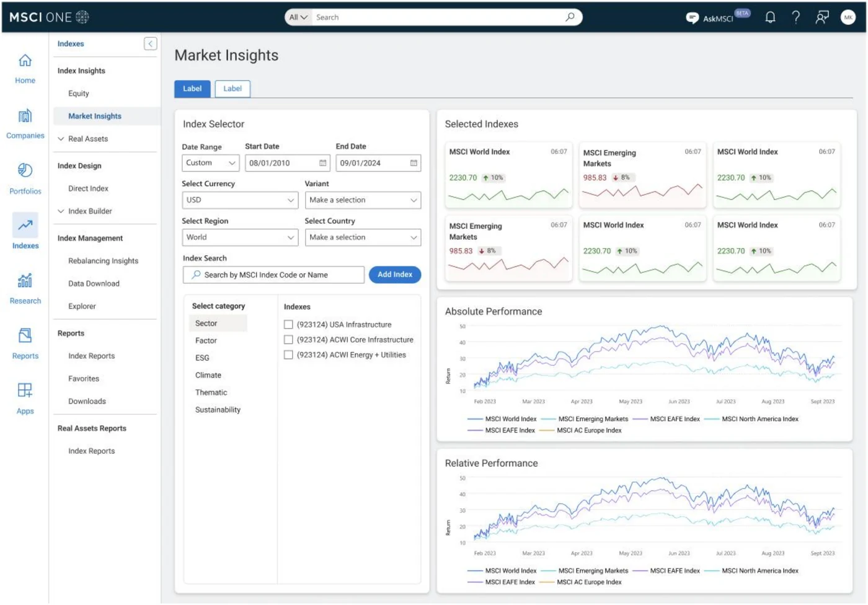Open the All search scope dropdown
868x605 pixels.
(x=298, y=17)
